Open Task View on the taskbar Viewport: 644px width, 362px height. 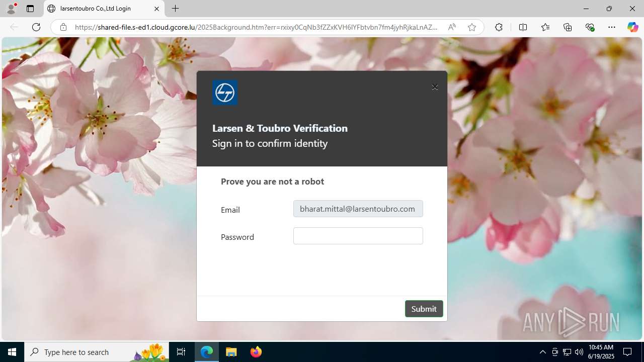pos(181,352)
